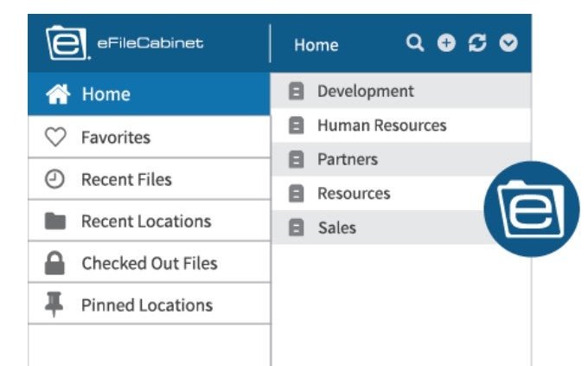Click the eFileCabinet logo in header
The image size is (588, 366).
point(125,42)
